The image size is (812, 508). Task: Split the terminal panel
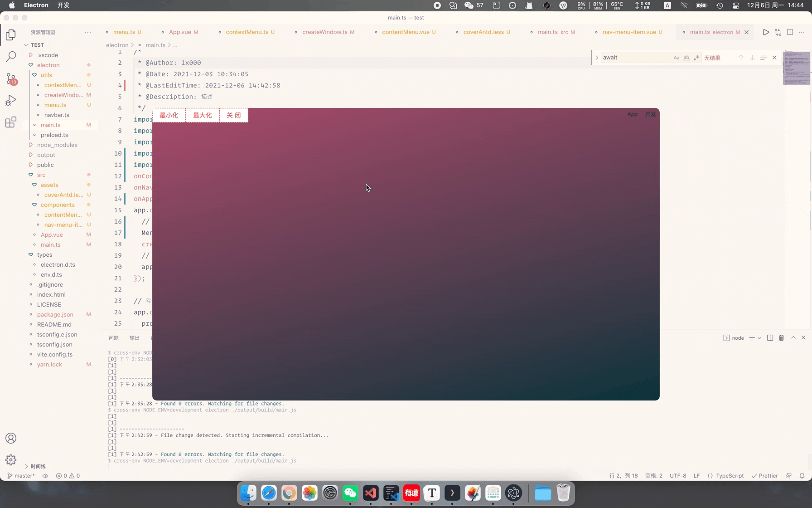pos(770,338)
